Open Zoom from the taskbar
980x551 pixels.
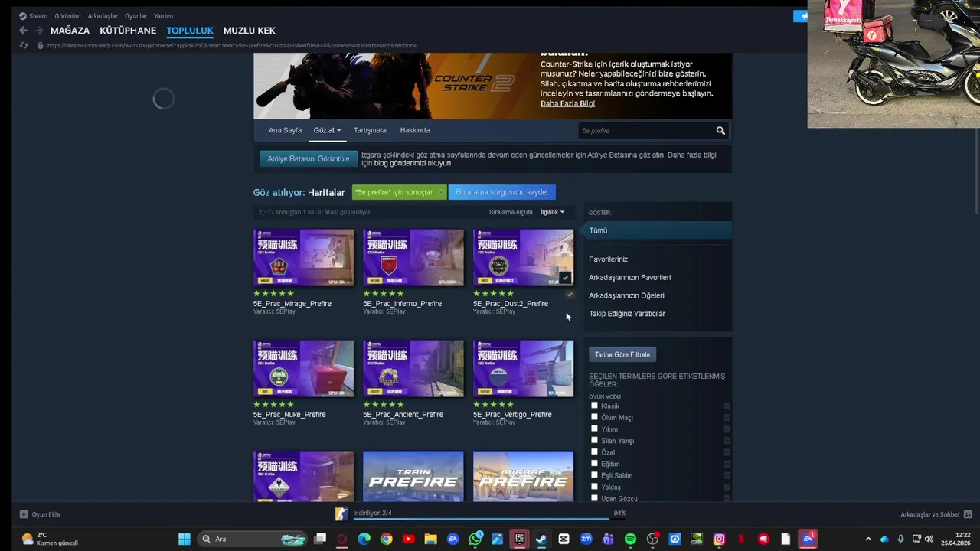coord(586,539)
